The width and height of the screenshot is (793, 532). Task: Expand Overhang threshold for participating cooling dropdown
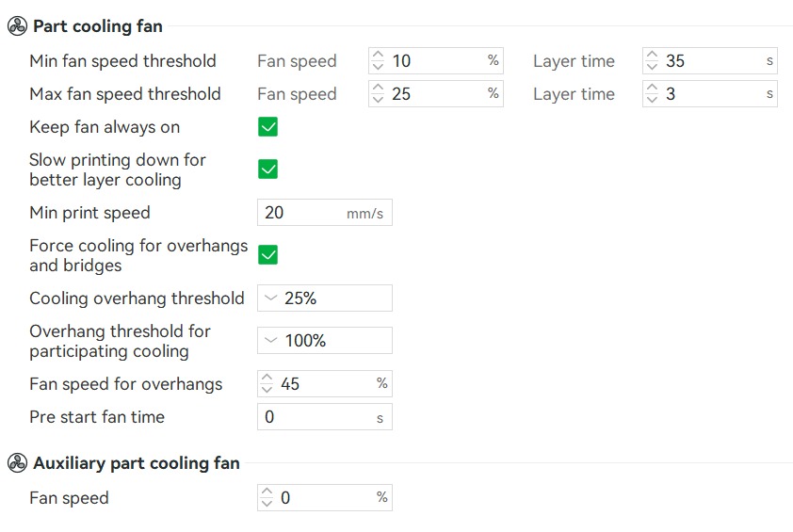coord(325,340)
